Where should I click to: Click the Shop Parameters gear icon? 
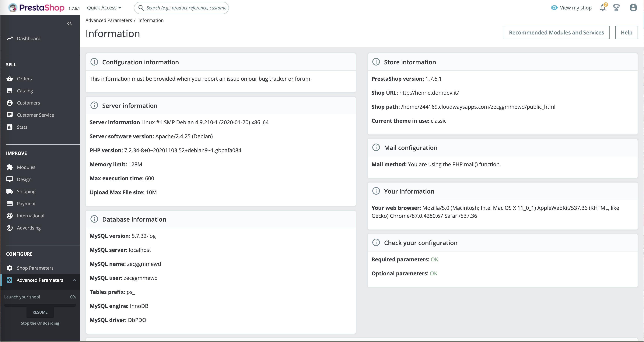tap(9, 268)
